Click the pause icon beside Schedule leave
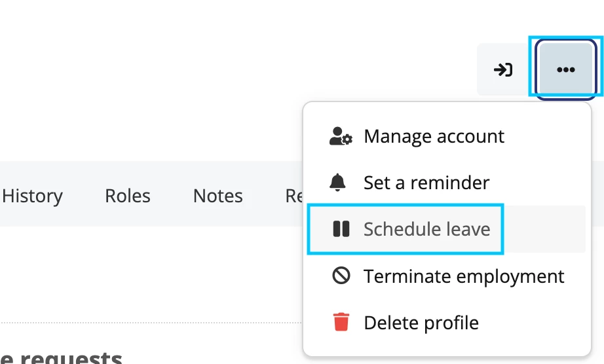 [341, 229]
